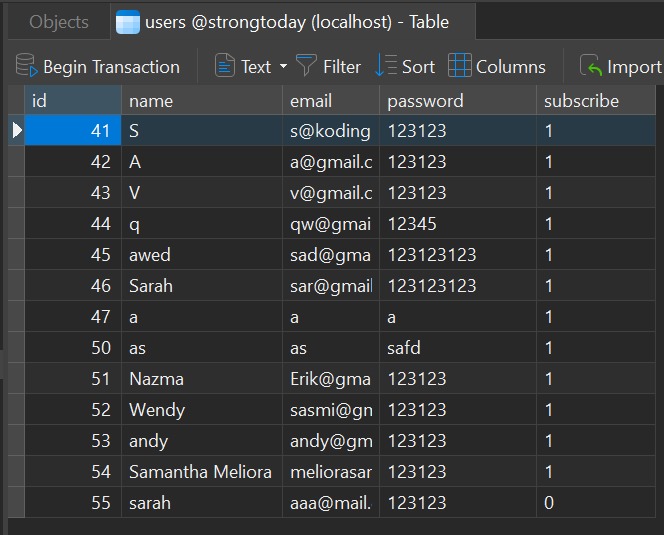Click the Columns grid icon
Screen dimensions: 664x535
459,65
